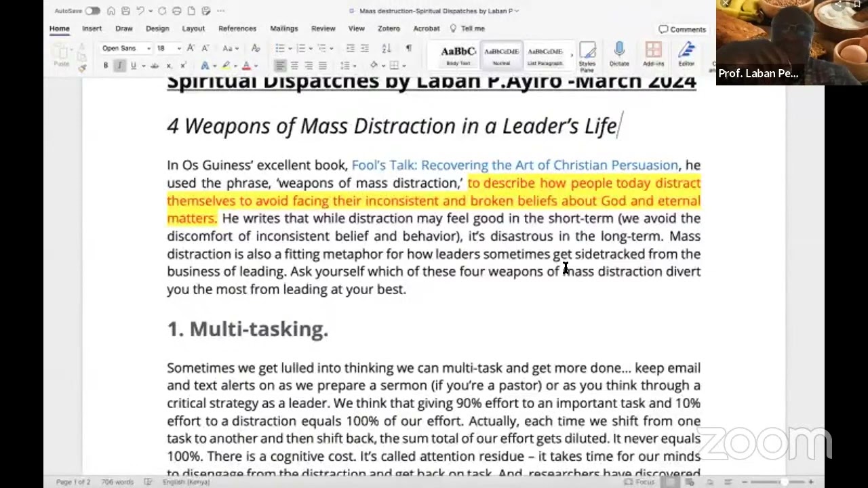Toggle Bold formatting
Screen dimensions: 868x488
point(106,66)
